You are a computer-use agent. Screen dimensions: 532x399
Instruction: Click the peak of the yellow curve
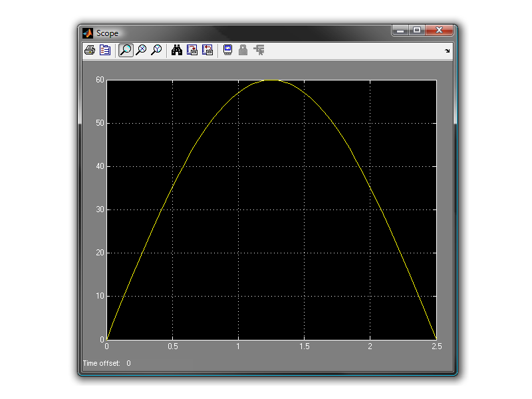click(271, 80)
